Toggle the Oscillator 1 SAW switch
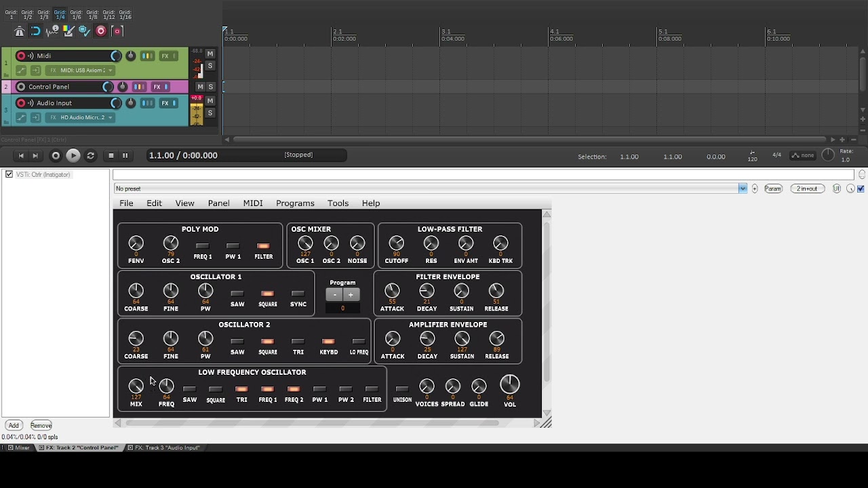Viewport: 868px width, 488px height. [x=237, y=294]
